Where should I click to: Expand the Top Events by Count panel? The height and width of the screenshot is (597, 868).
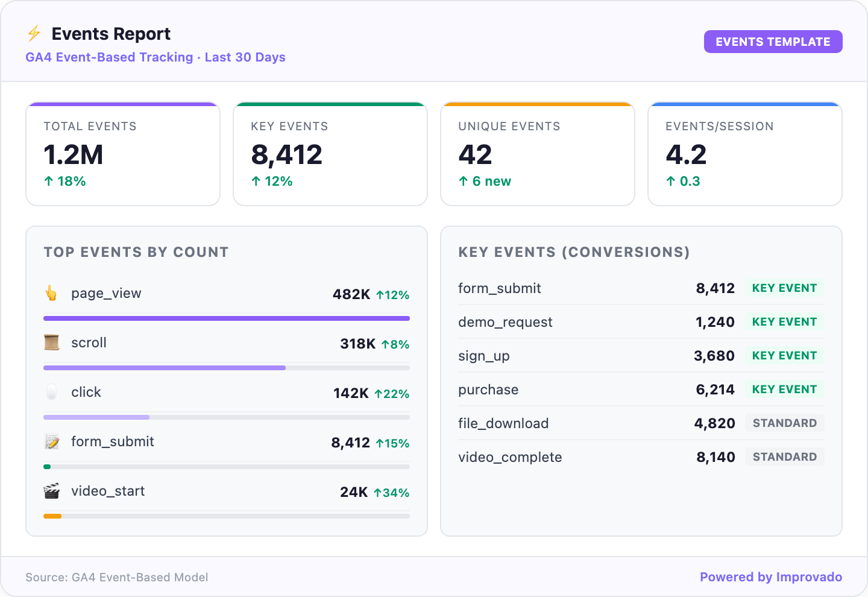tap(136, 252)
